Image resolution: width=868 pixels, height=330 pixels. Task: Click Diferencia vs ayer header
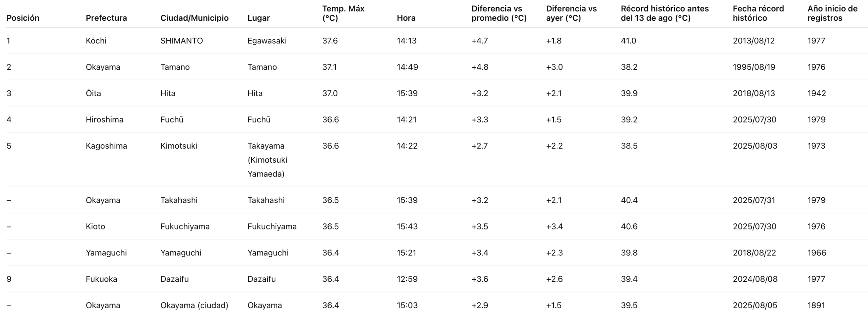pos(571,13)
